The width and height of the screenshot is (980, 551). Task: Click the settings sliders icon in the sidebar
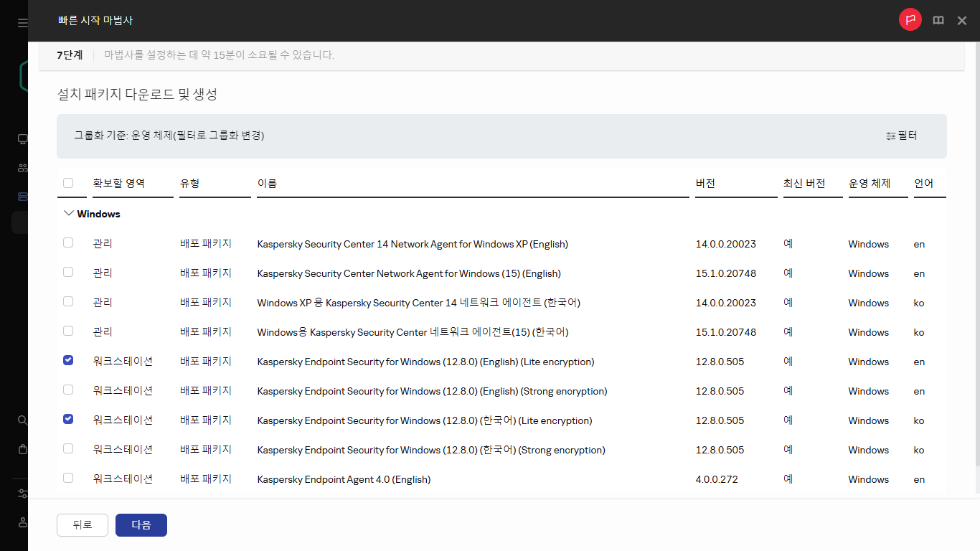pos(22,494)
